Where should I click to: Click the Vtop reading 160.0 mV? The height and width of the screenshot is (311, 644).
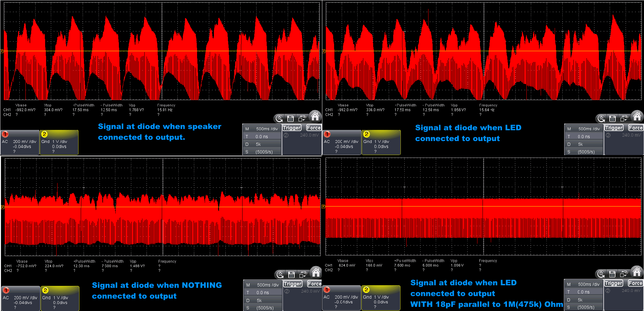[374, 265]
